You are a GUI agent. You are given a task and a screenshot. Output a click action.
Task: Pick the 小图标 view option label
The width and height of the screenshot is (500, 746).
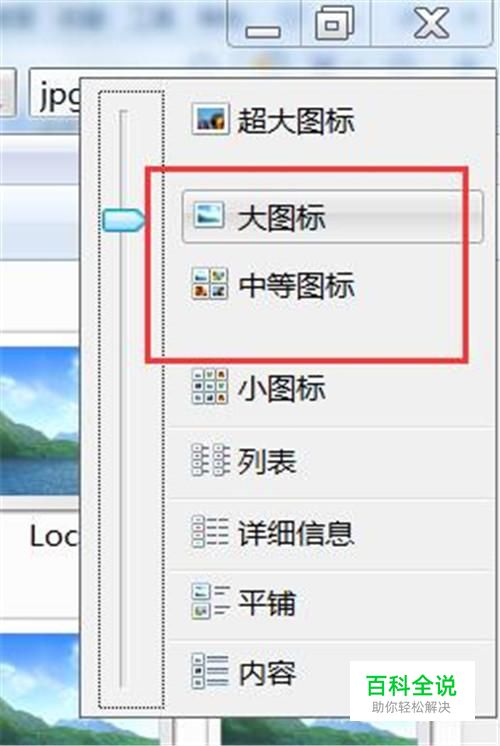pyautogui.click(x=282, y=388)
